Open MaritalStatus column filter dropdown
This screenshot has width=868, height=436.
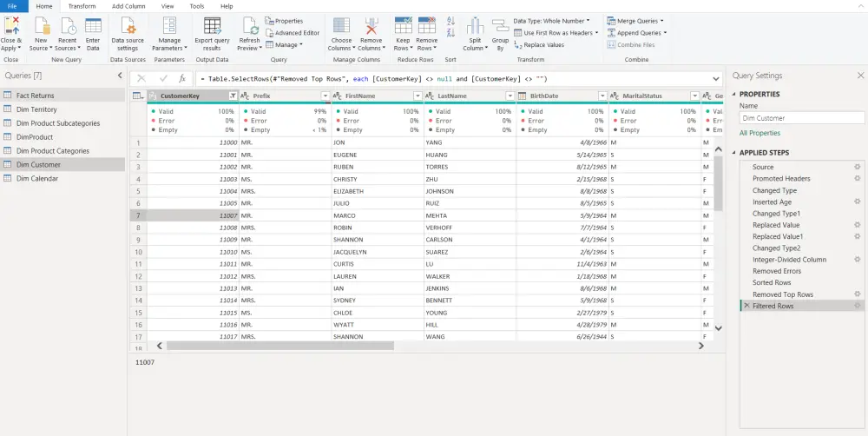point(694,96)
